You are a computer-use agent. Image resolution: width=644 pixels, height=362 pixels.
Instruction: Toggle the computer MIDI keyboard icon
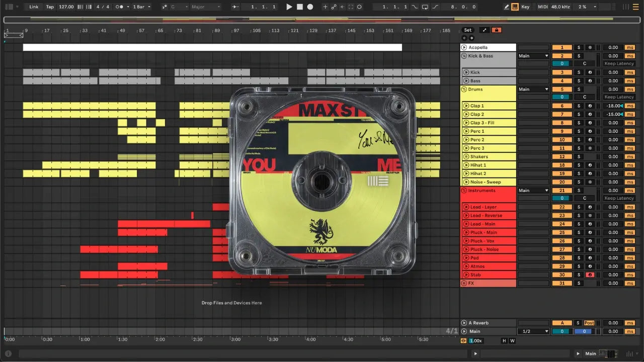[x=515, y=7]
